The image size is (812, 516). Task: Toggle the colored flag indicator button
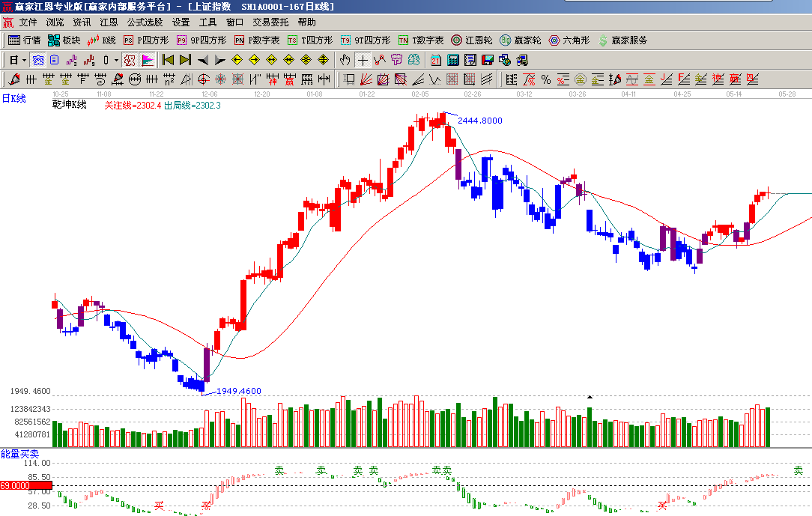[148, 60]
